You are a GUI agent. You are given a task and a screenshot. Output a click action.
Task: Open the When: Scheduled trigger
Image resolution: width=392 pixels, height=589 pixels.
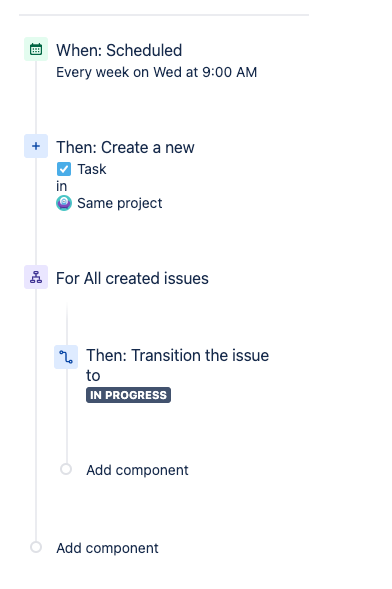pos(119,50)
